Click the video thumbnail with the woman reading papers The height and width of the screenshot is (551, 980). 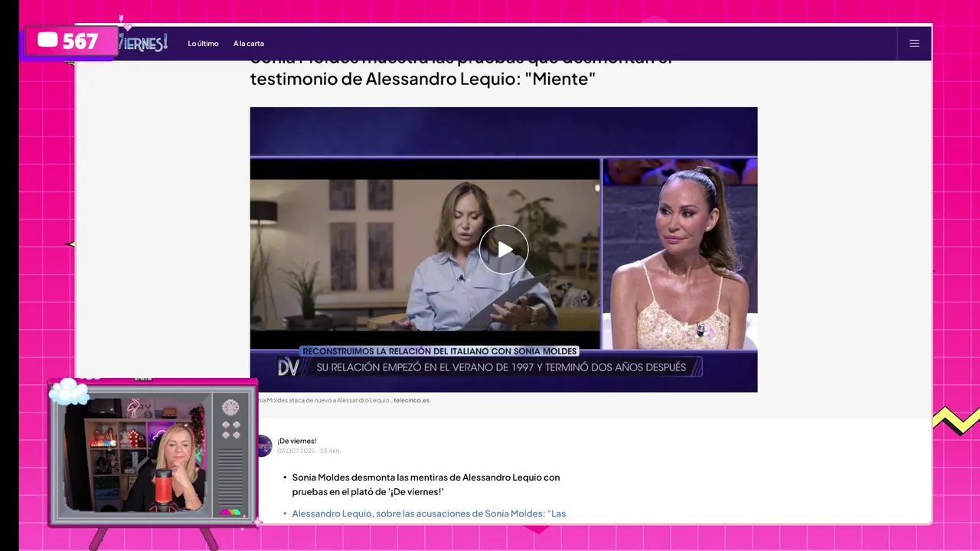click(425, 254)
